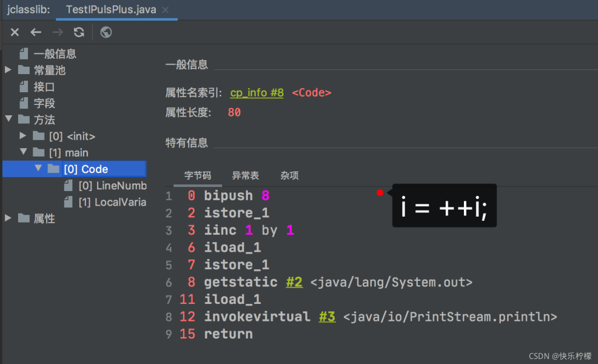This screenshot has width=598, height=364.
Task: Reload class file with refresh icon
Action: (79, 32)
